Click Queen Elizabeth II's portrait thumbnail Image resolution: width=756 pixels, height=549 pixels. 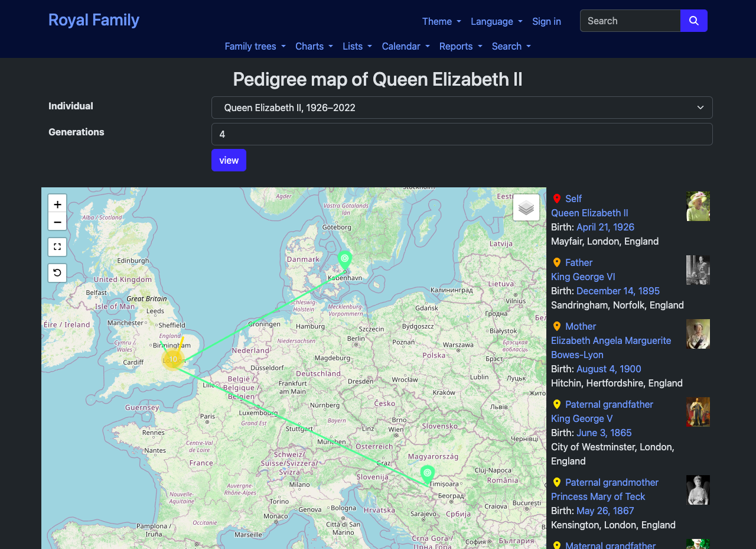pyautogui.click(x=698, y=206)
